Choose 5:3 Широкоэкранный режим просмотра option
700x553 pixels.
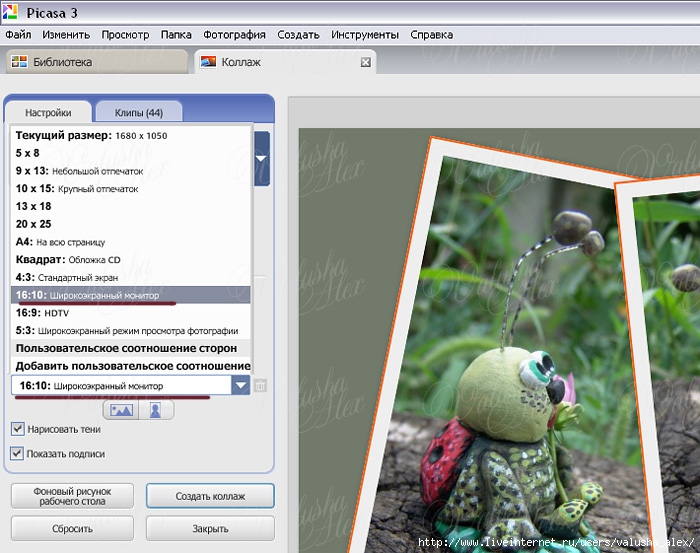click(130, 331)
